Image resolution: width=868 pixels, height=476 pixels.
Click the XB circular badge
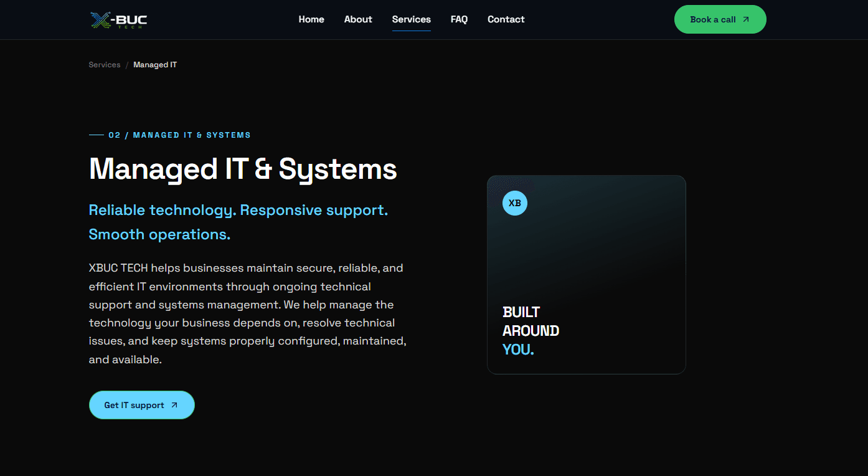click(x=515, y=203)
